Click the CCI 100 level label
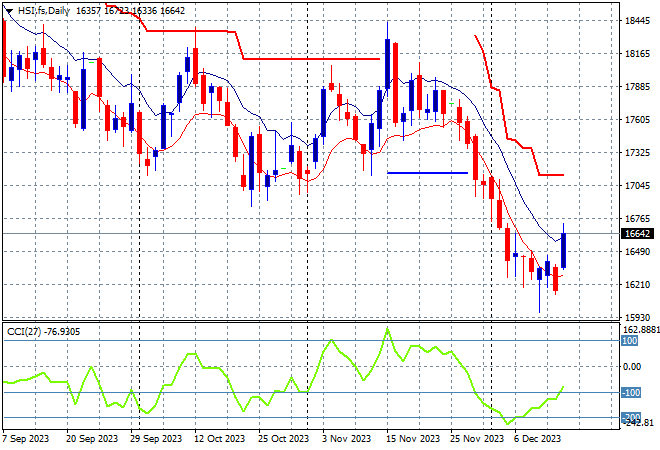The image size is (660, 450). [x=630, y=341]
